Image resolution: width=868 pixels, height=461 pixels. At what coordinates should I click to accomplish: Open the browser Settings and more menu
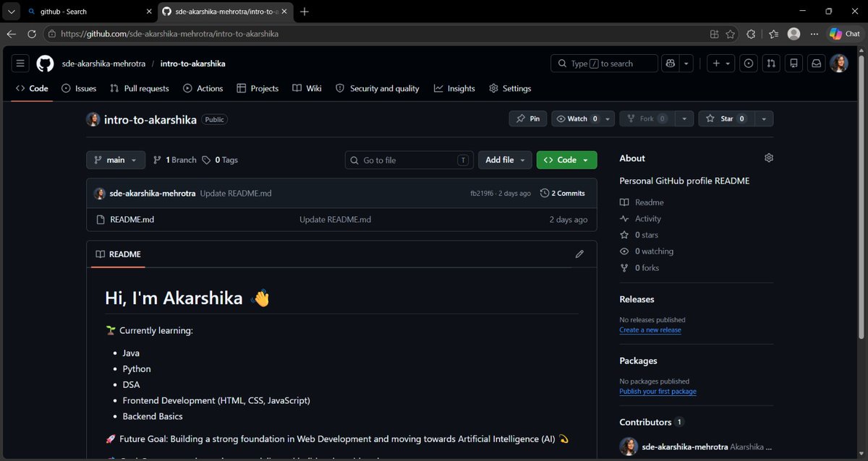point(814,34)
